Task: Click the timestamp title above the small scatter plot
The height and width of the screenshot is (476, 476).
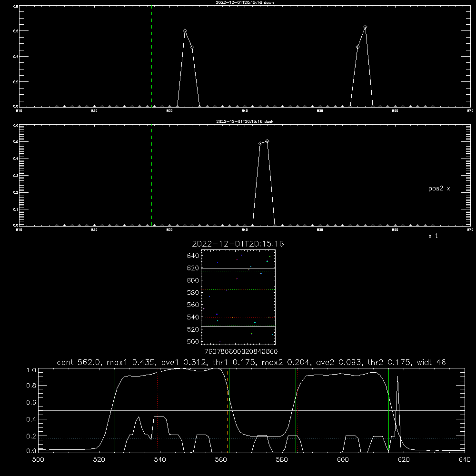Action: tap(238, 244)
